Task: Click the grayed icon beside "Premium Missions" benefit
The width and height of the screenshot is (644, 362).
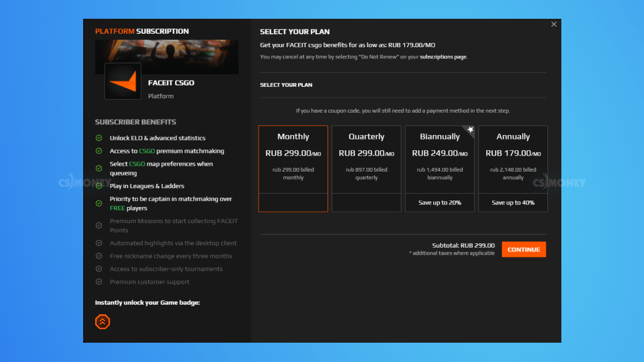Action: [x=99, y=225]
